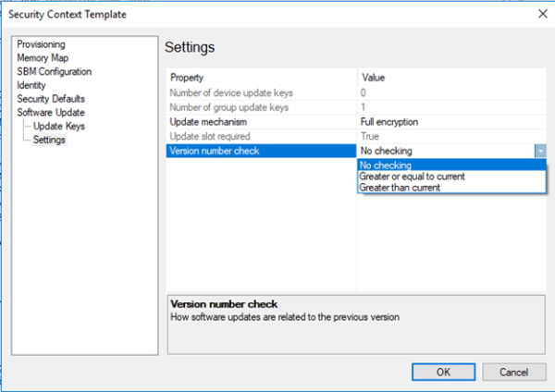Select the Identity tree entry
Viewport: 555px width, 392px height.
(31, 85)
